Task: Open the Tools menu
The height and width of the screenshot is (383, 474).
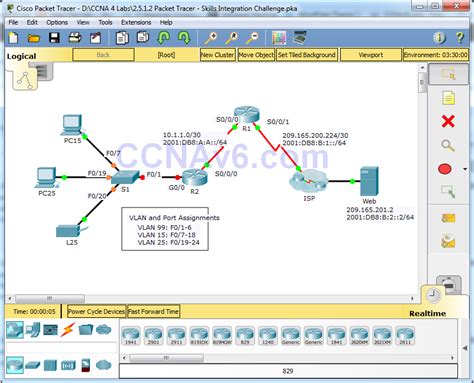Action: click(x=105, y=22)
